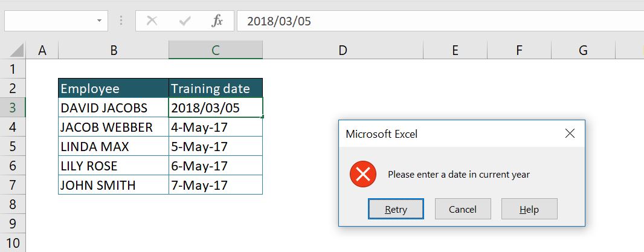Viewport: 644px width, 252px height.
Task: Select column B header
Action: coord(114,50)
